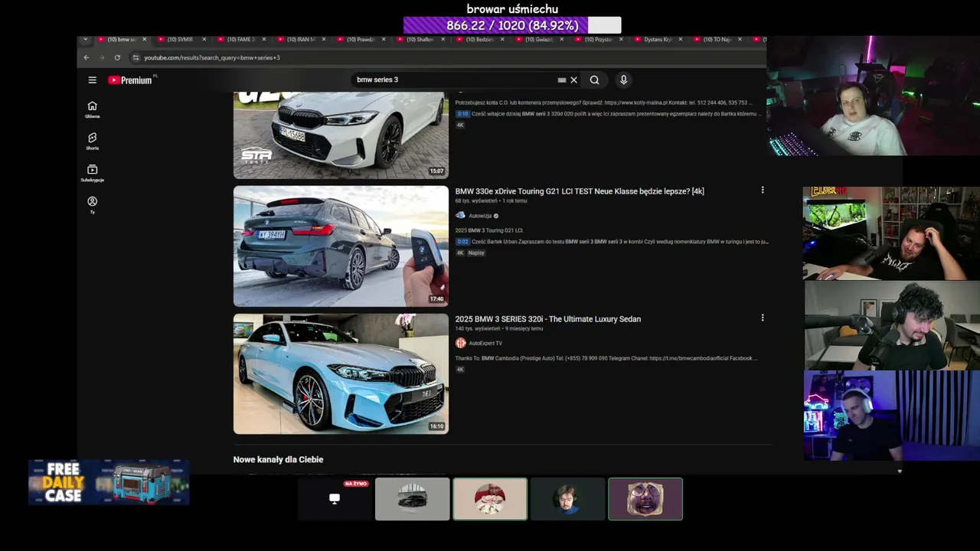Open the YouTube hamburger guide menu
Screen dimensions: 980x551
click(92, 80)
